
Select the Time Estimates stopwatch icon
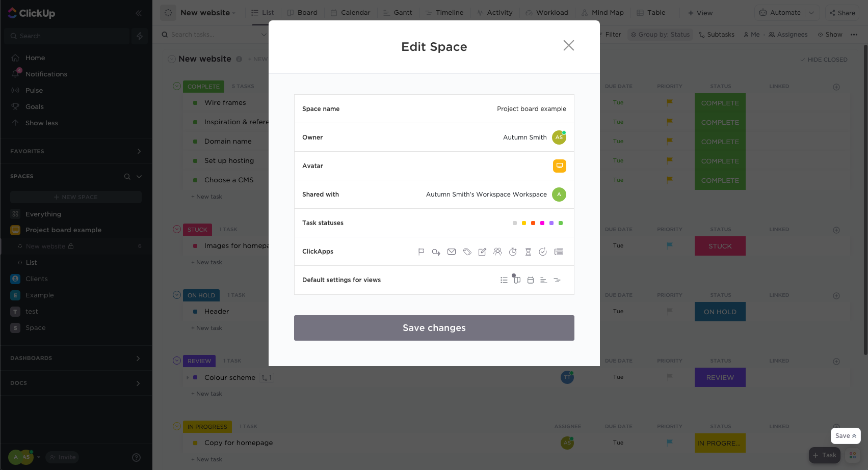[x=513, y=251]
